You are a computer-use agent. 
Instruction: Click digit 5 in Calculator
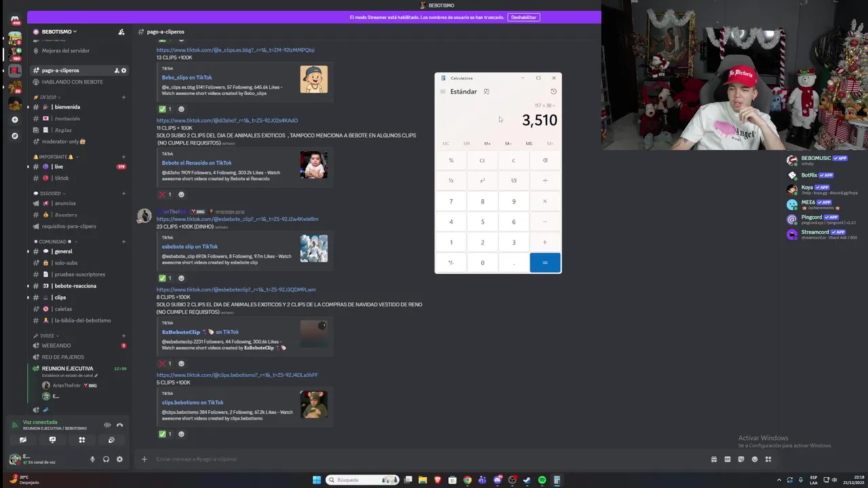482,222
